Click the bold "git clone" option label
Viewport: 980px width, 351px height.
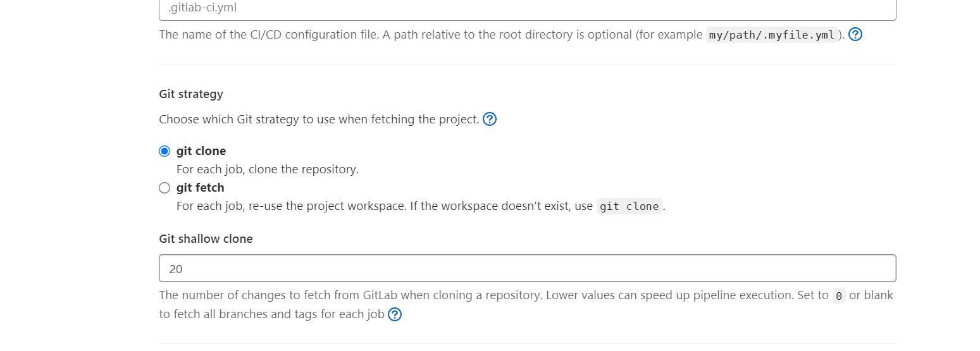point(201,151)
